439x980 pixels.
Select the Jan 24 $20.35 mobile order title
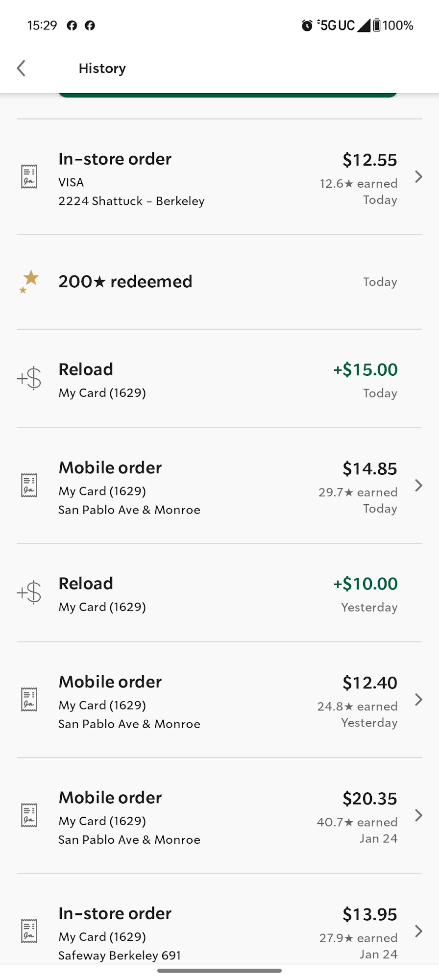pyautogui.click(x=110, y=798)
